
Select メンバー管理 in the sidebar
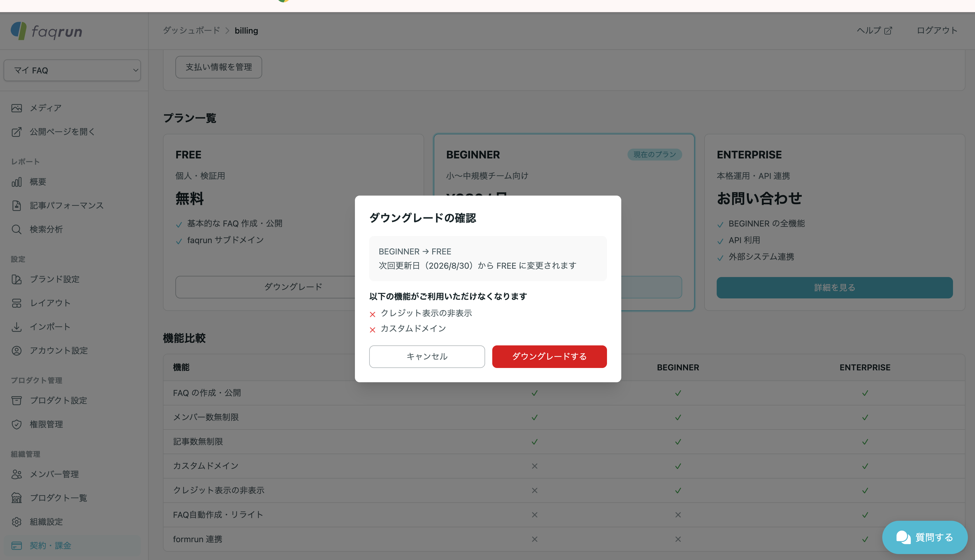72,474
